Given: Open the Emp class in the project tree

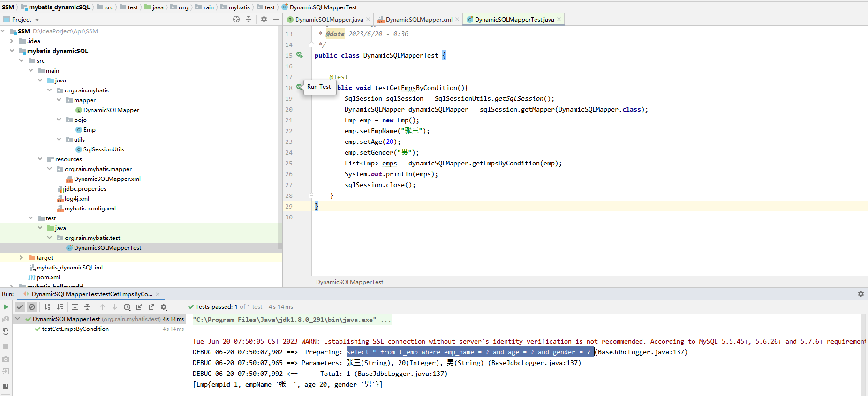Looking at the screenshot, I should pyautogui.click(x=89, y=129).
